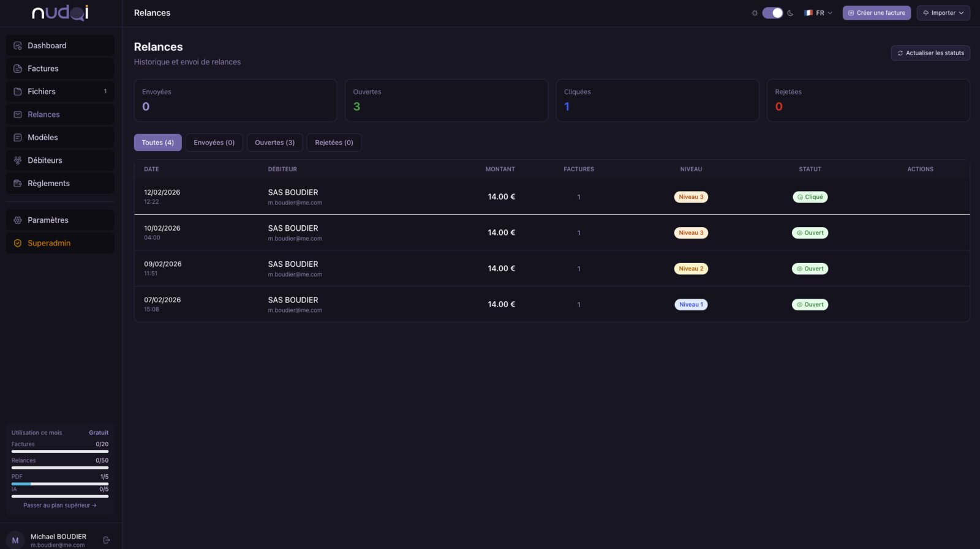Image resolution: width=980 pixels, height=549 pixels.
Task: Click the Factures usage progress bar
Action: (60, 452)
